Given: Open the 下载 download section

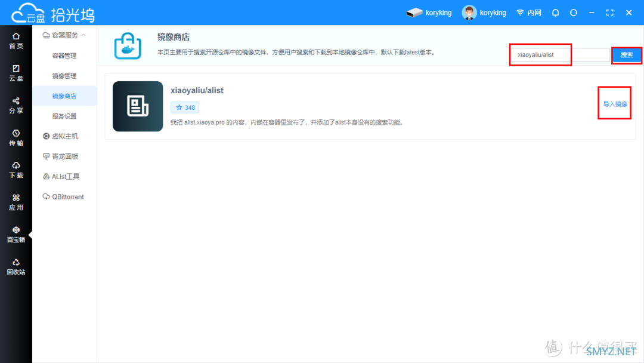Looking at the screenshot, I should pos(16,170).
